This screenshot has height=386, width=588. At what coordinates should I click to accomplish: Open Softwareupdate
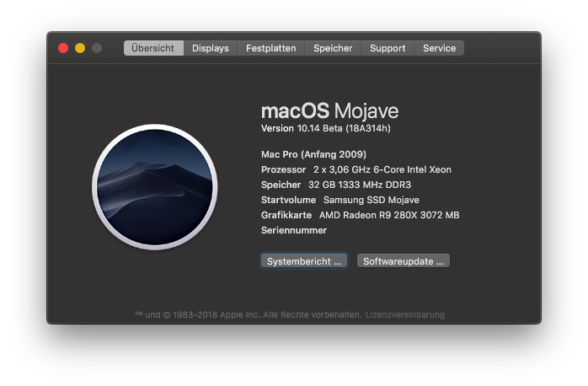click(404, 261)
